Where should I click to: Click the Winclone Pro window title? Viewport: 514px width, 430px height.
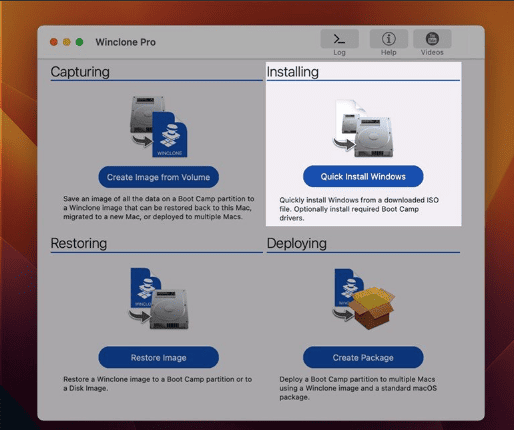tap(125, 42)
